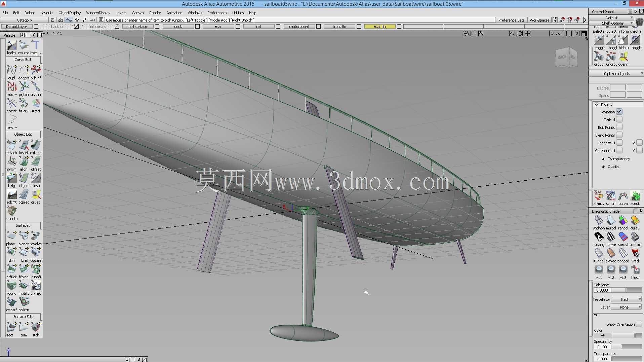Open the Render menu
This screenshot has width=644, height=362.
[x=155, y=13]
